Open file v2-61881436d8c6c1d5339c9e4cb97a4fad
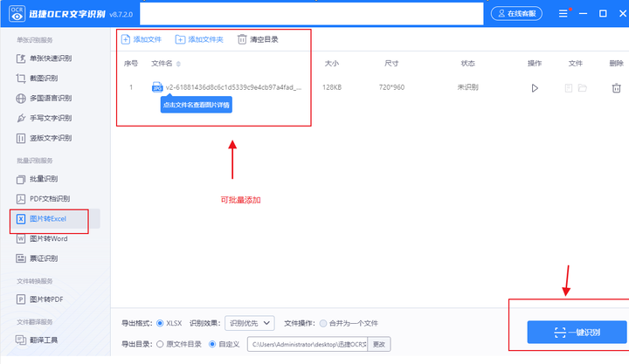 coord(233,87)
